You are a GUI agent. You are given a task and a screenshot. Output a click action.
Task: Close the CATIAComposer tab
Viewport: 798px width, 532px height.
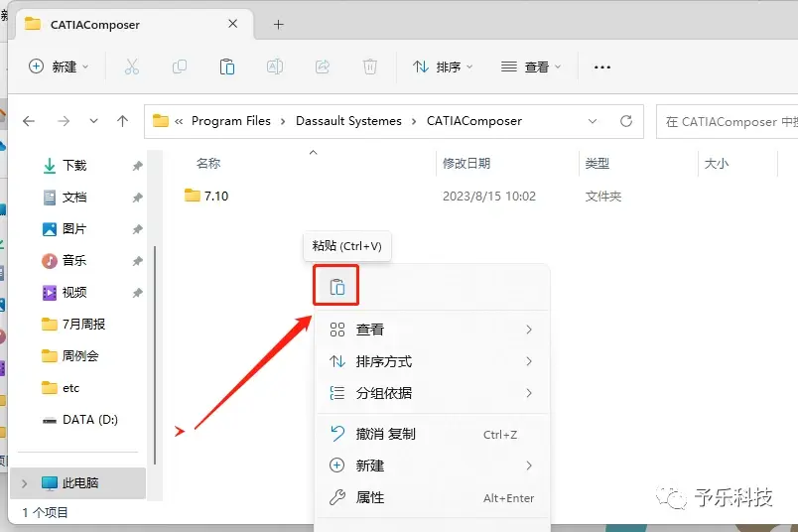(x=232, y=24)
